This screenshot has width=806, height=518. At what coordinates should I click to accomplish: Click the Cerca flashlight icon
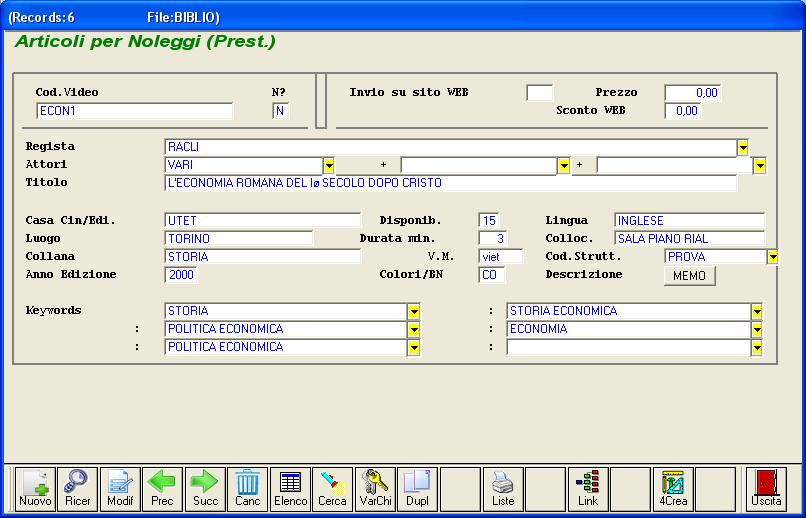click(333, 490)
